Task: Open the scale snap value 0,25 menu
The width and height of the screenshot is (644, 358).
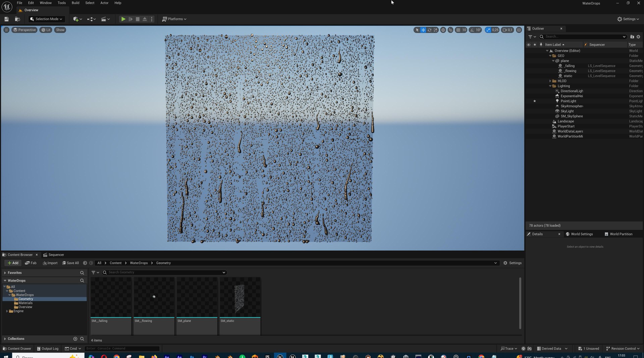Action: click(495, 30)
